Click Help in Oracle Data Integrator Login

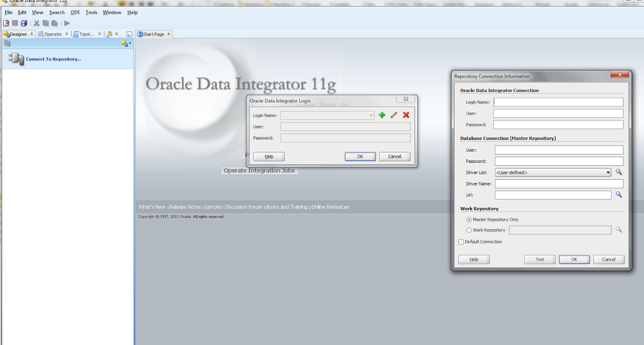pyautogui.click(x=269, y=156)
